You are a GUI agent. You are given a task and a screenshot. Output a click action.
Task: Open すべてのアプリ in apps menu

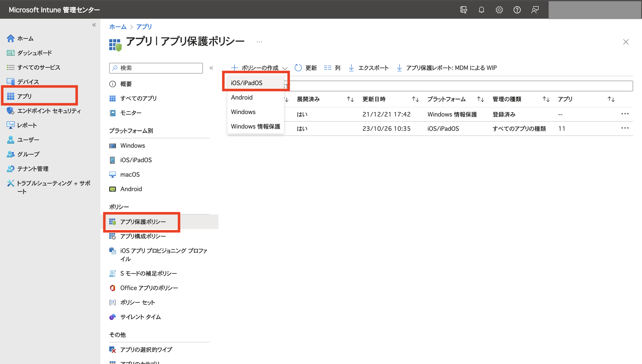(133, 98)
